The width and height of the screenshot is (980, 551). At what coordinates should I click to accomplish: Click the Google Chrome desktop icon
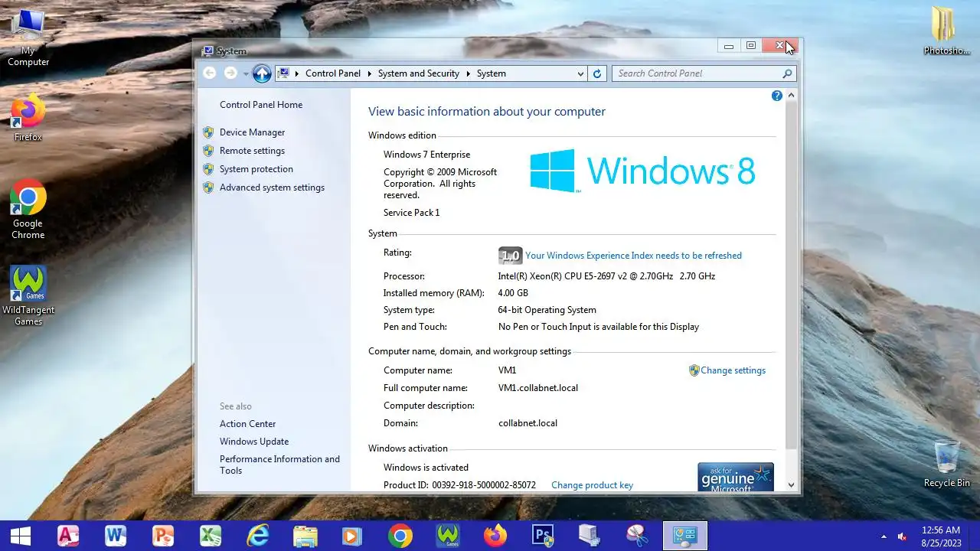pyautogui.click(x=28, y=210)
